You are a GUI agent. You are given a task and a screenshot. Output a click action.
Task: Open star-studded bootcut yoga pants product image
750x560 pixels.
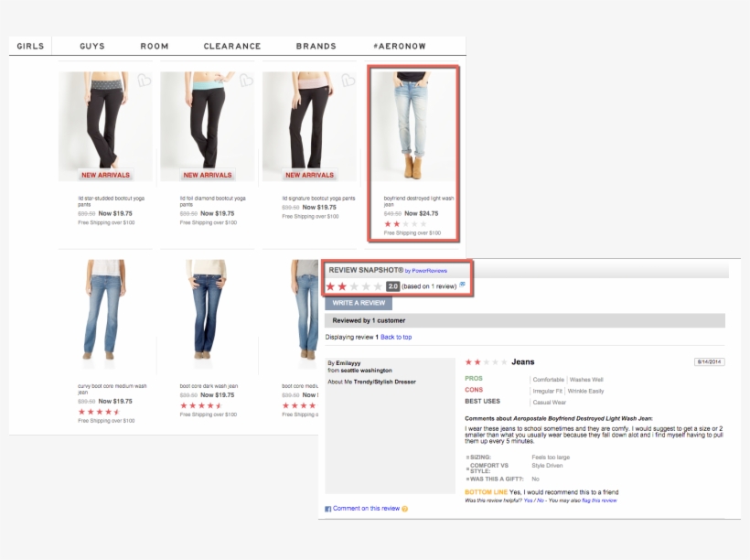105,126
